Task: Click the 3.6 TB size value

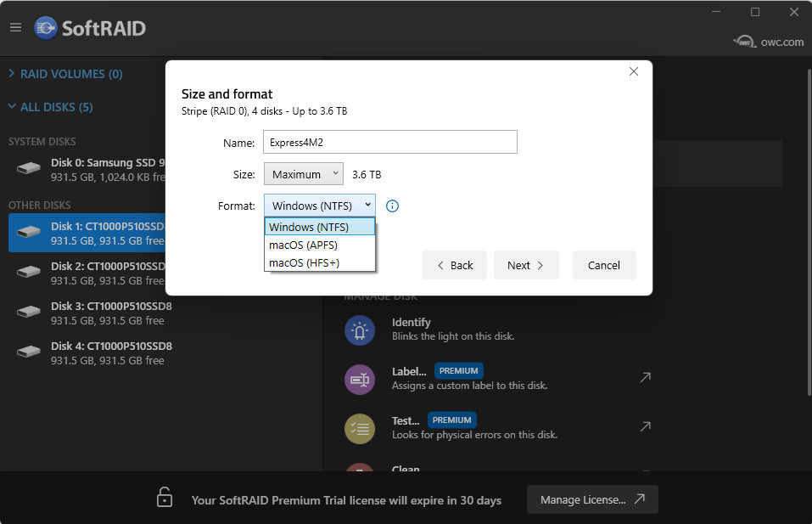Action: [367, 175]
